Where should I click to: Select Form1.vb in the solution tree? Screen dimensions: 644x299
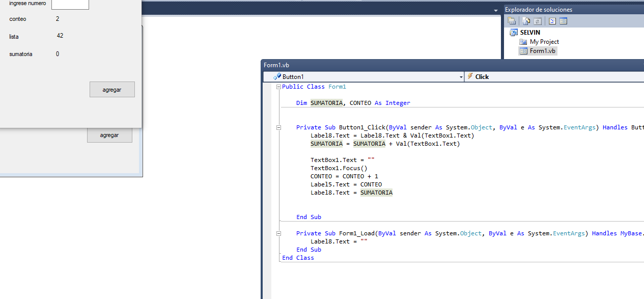[543, 51]
